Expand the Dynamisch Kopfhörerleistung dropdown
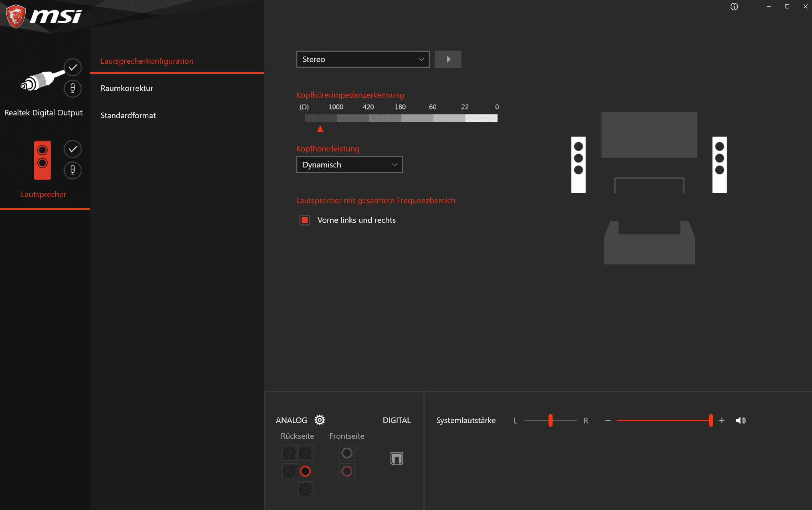The image size is (812, 510). (349, 165)
